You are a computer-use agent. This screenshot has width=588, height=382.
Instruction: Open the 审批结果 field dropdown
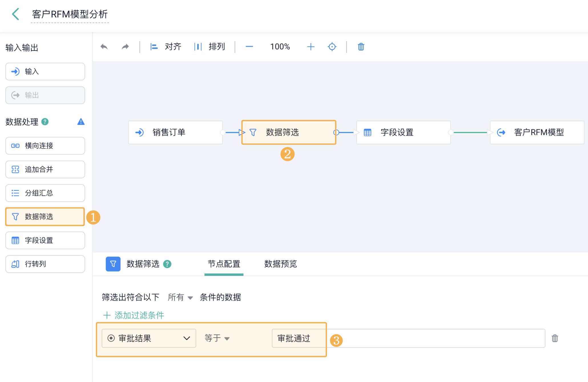(149, 338)
